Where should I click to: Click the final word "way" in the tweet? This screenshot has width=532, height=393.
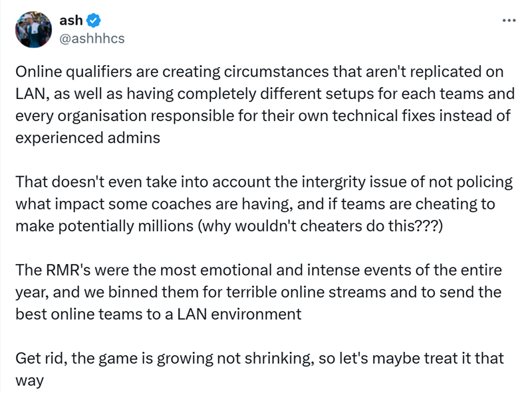pyautogui.click(x=29, y=382)
